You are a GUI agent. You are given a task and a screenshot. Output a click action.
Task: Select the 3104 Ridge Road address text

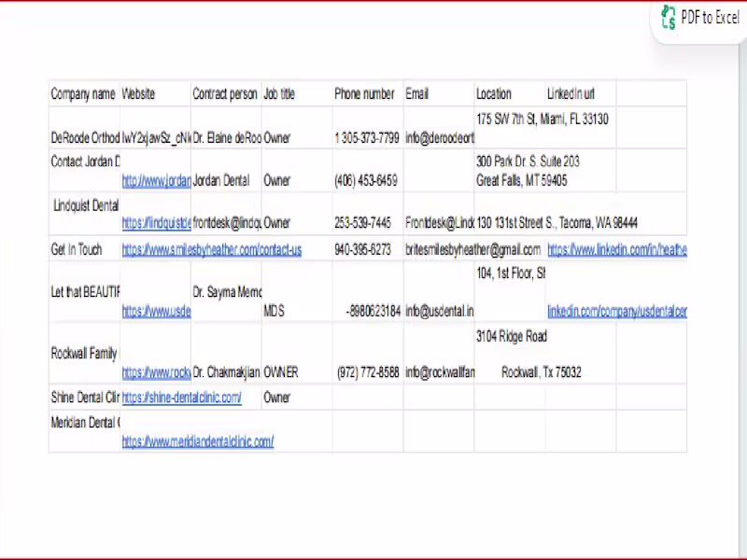(x=511, y=337)
